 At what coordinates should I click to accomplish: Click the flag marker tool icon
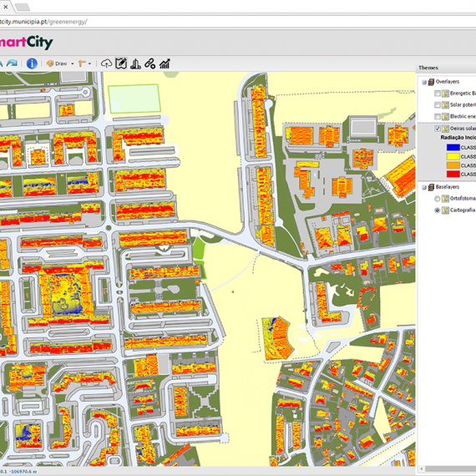click(x=82, y=63)
